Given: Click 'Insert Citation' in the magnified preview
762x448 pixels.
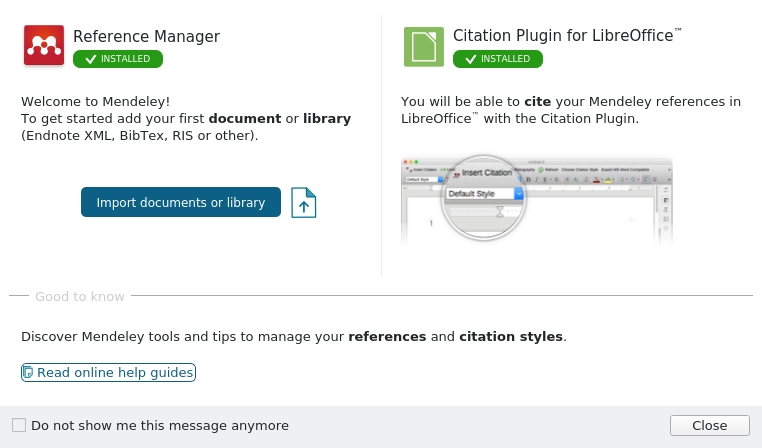Looking at the screenshot, I should click(486, 173).
